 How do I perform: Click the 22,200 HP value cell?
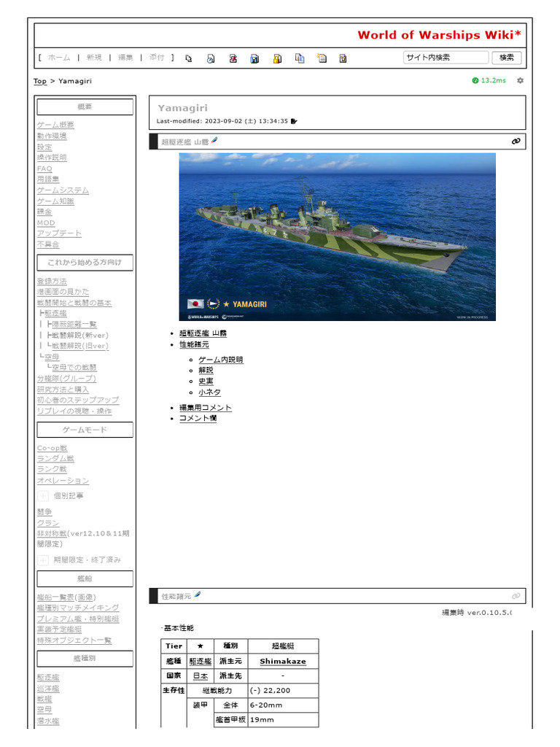click(x=284, y=690)
